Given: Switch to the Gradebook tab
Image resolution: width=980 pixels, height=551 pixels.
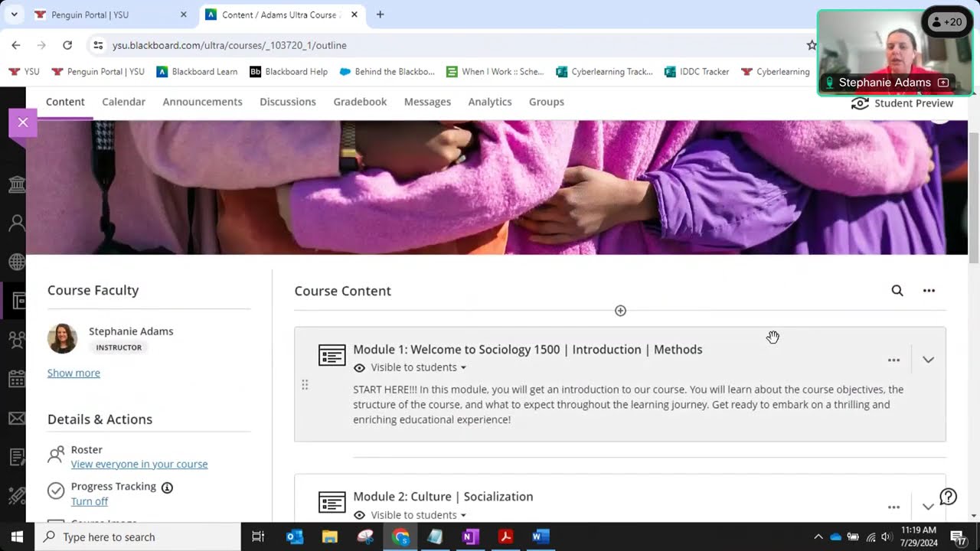Looking at the screenshot, I should pos(360,102).
